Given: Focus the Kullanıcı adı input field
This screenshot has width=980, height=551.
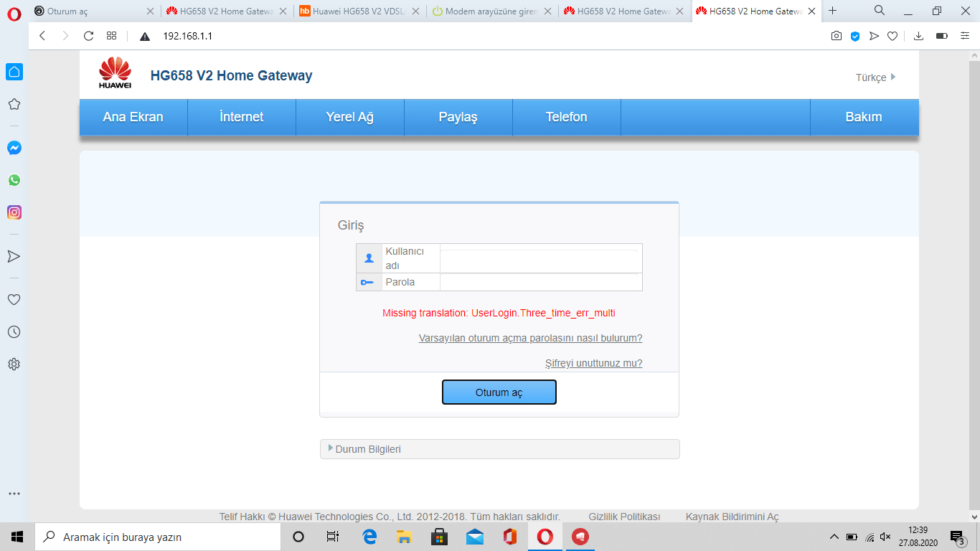Looking at the screenshot, I should (541, 258).
